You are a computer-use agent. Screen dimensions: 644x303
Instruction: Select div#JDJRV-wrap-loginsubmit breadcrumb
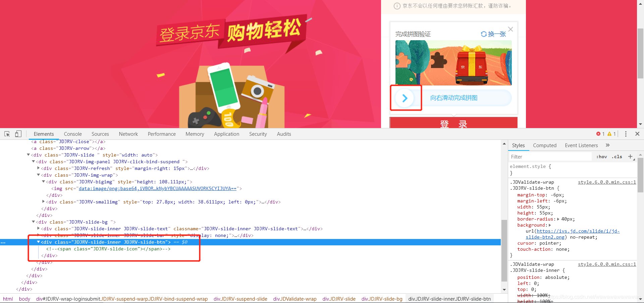coord(122,299)
